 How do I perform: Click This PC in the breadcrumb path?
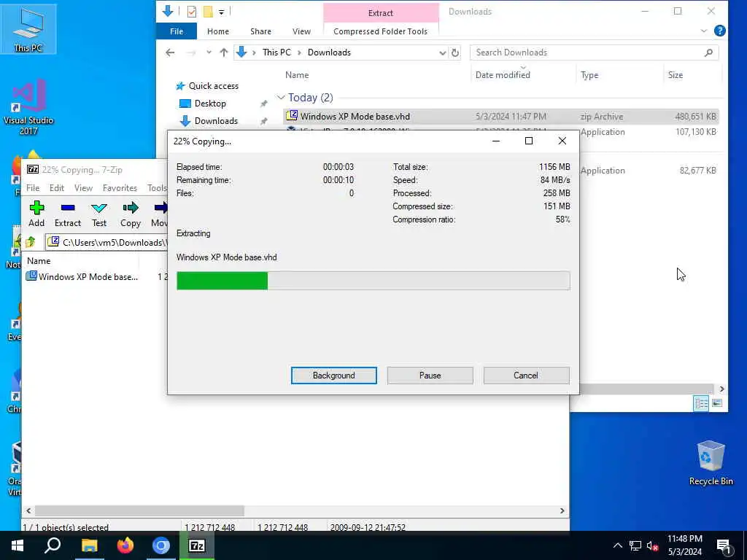point(276,52)
